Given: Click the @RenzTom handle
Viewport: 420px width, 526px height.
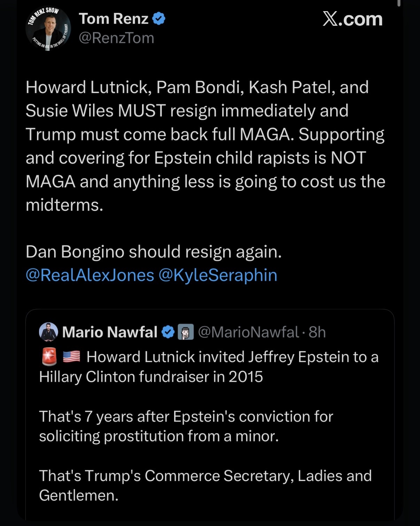Looking at the screenshot, I should coord(116,38).
